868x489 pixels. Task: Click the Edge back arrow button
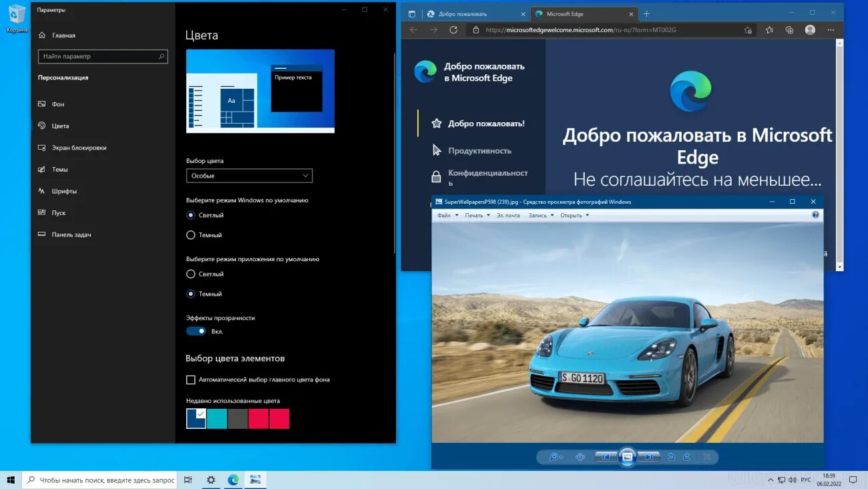pos(413,30)
